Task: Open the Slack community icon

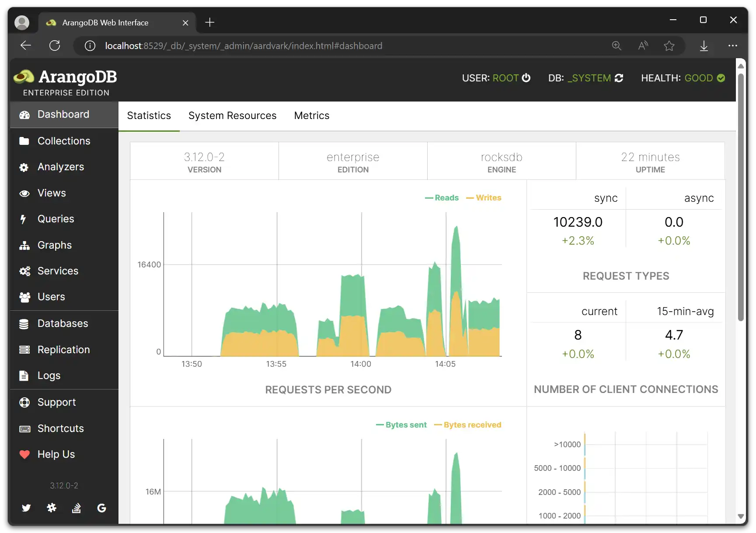Action: tap(52, 508)
